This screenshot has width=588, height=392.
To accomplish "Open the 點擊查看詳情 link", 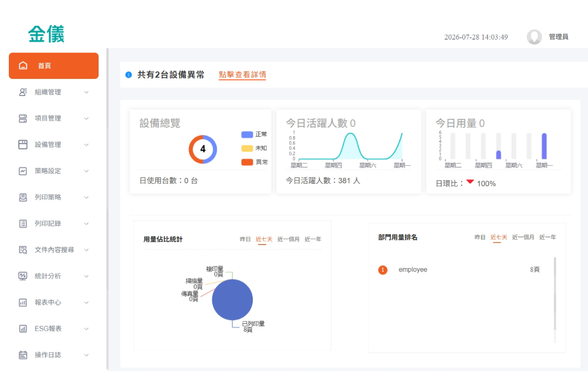I will pyautogui.click(x=242, y=75).
